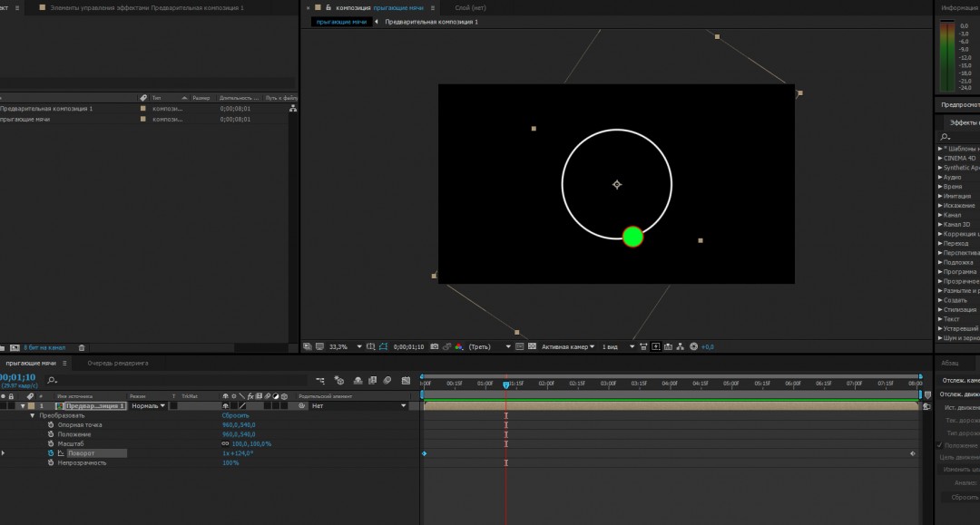Image resolution: width=980 pixels, height=525 pixels.
Task: Open the Нормаль blending mode dropdown
Action: (148, 406)
